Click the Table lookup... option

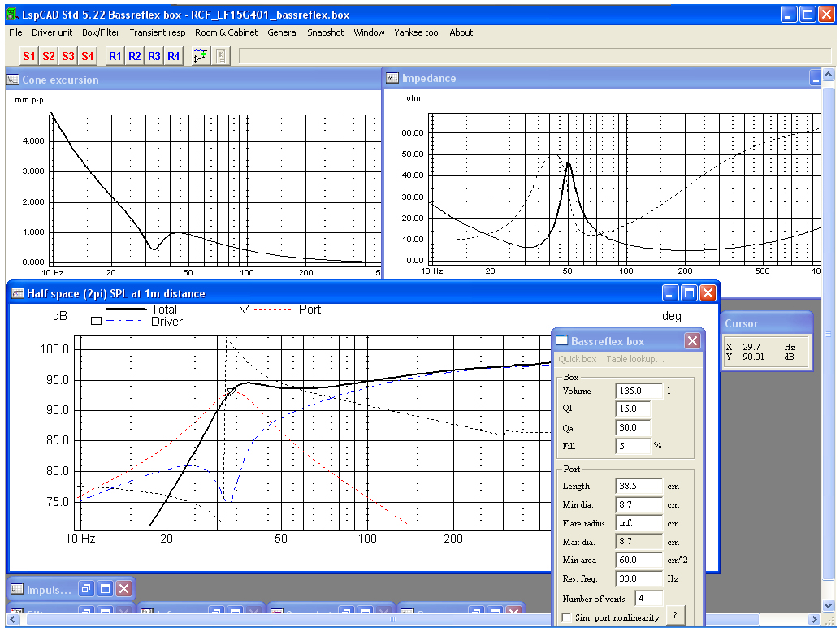(x=635, y=359)
